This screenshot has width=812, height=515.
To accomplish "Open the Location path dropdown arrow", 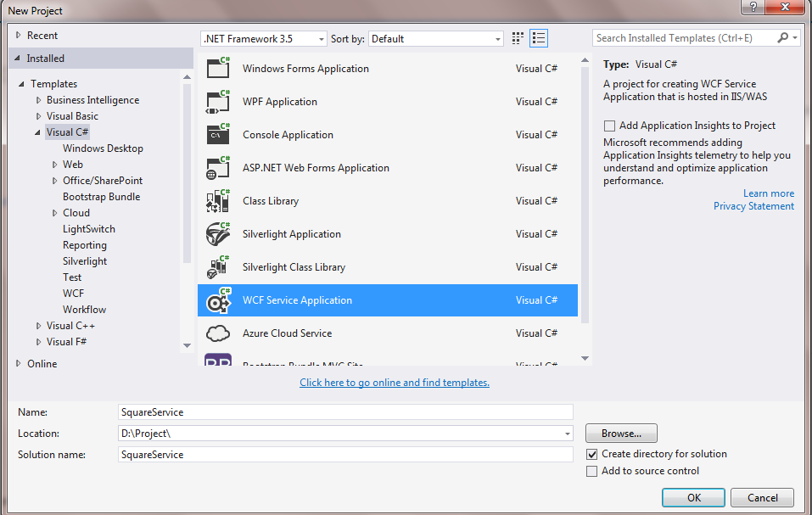I will tap(567, 434).
